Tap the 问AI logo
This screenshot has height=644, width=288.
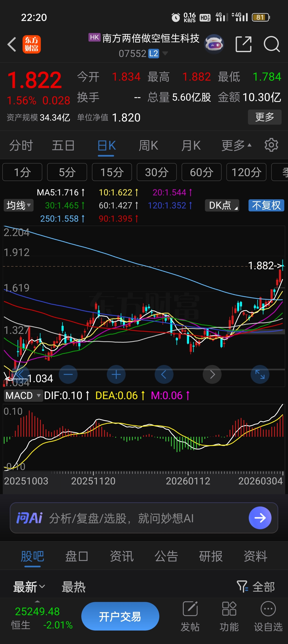[x=29, y=518]
